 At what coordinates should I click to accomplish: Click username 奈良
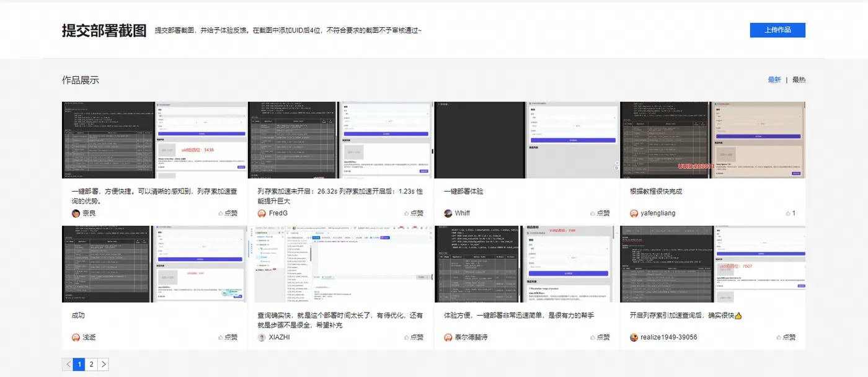coord(89,213)
